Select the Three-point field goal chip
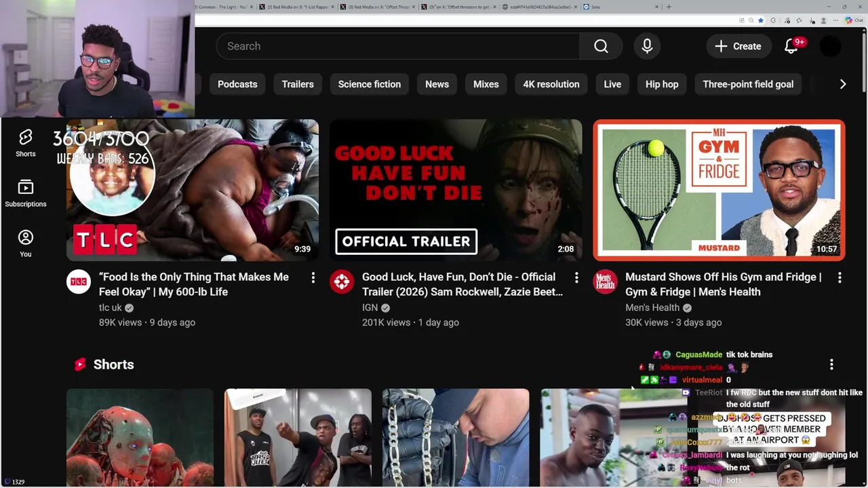The image size is (868, 488). tap(748, 84)
